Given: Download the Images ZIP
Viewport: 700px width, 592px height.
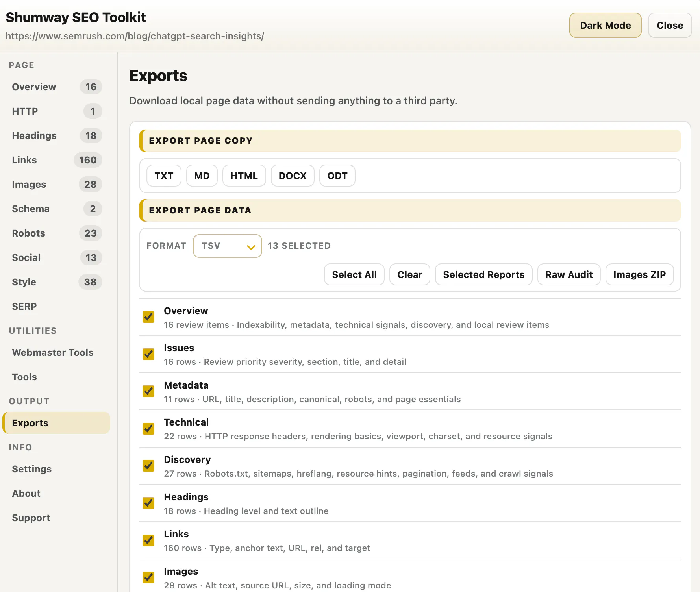Looking at the screenshot, I should tap(640, 274).
